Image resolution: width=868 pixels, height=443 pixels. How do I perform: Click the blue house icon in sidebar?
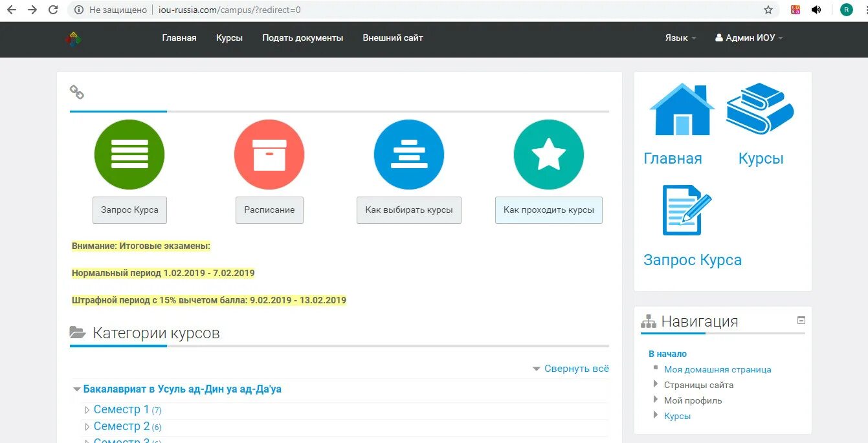tap(682, 109)
